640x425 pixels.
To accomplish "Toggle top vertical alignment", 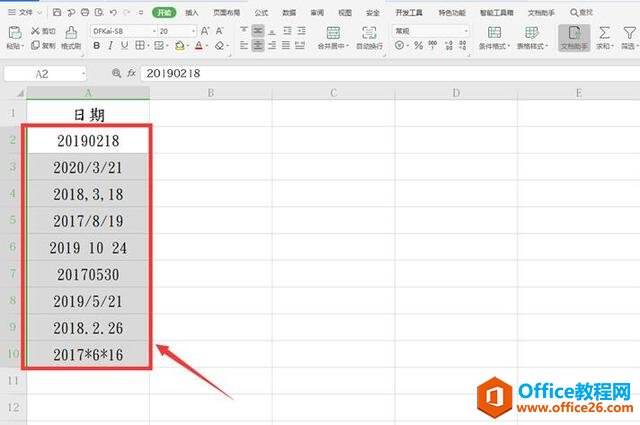I will (244, 31).
